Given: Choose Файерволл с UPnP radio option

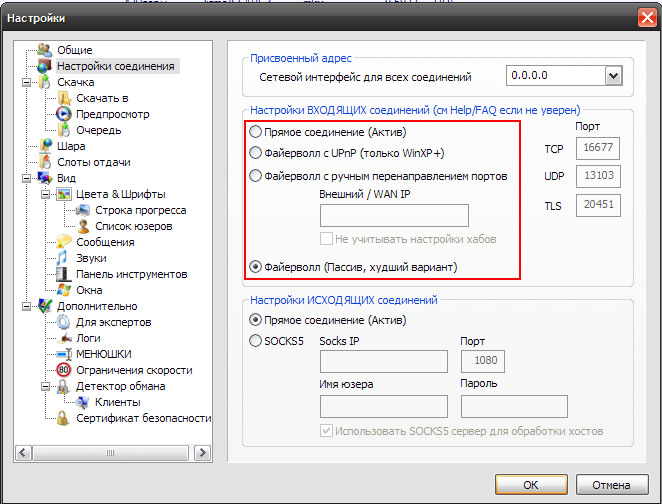Looking at the screenshot, I should (x=256, y=153).
